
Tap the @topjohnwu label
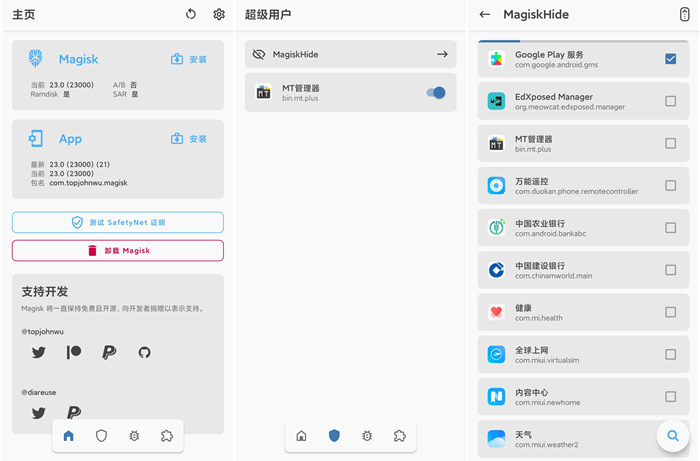(x=42, y=332)
